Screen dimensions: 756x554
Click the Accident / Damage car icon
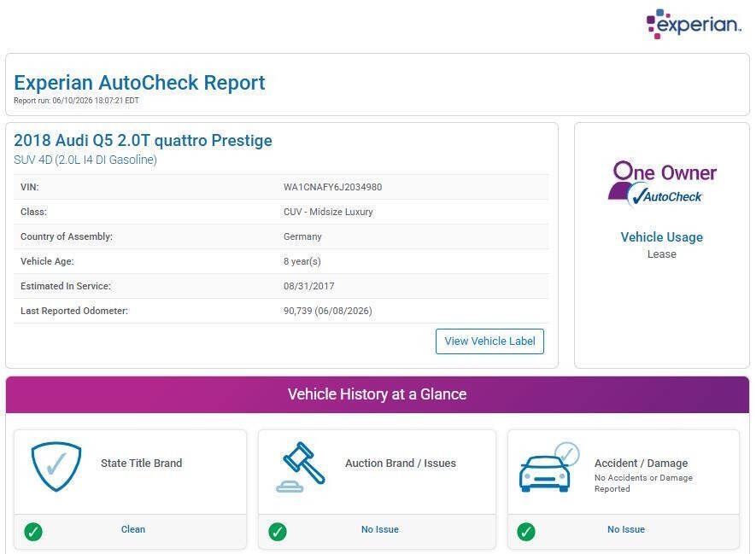[x=549, y=467]
